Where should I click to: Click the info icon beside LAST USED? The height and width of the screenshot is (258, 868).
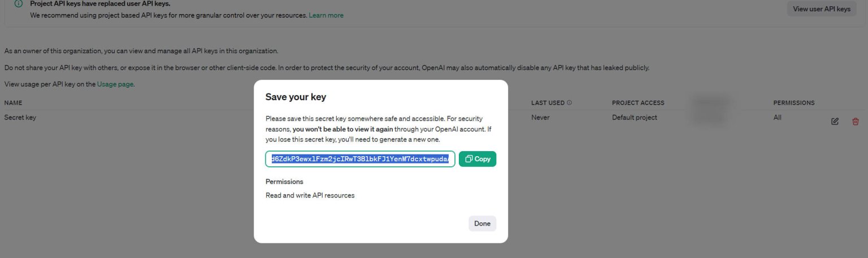click(x=569, y=103)
